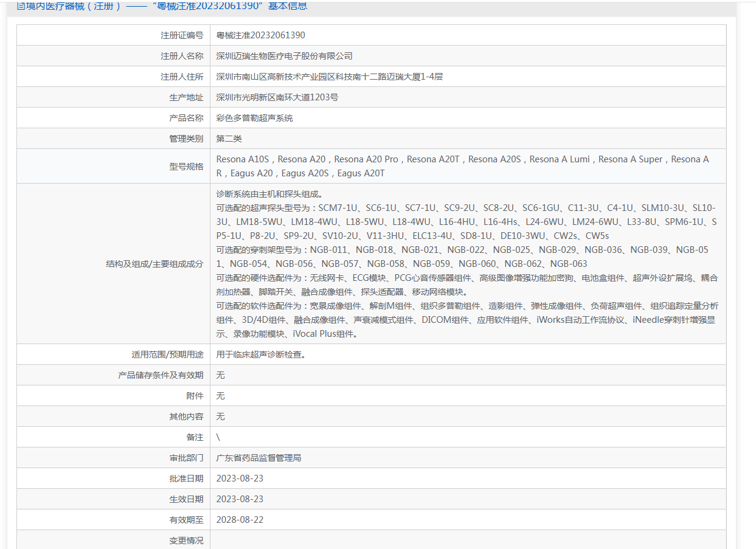The width and height of the screenshot is (756, 549).
Task: Click the 生效日期 value 2023-08-23
Action: [x=240, y=499]
